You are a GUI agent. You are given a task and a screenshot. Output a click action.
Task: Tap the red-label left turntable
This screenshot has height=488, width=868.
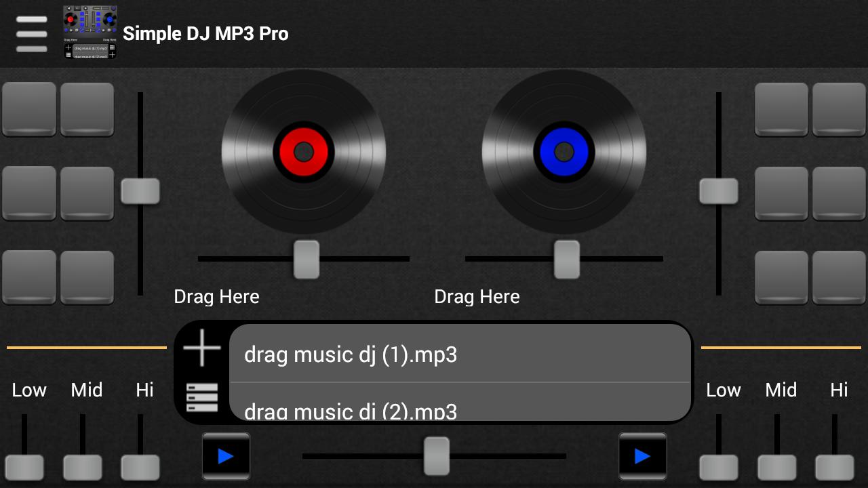point(304,152)
